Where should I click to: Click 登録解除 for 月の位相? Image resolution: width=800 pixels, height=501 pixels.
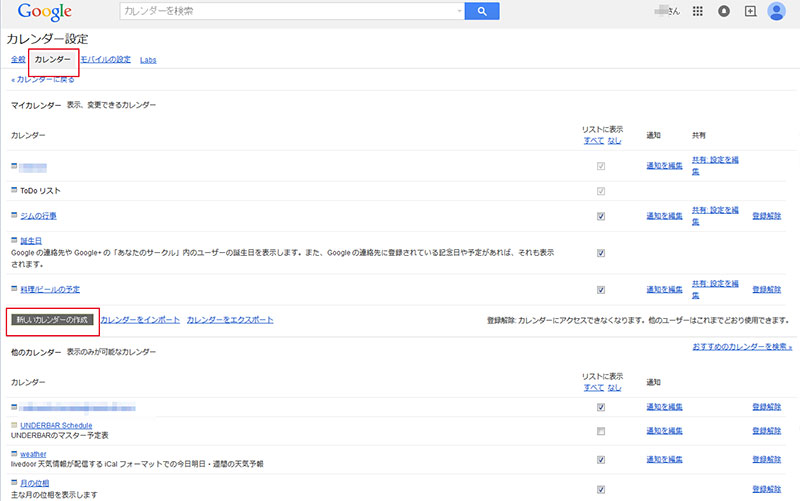pyautogui.click(x=766, y=489)
